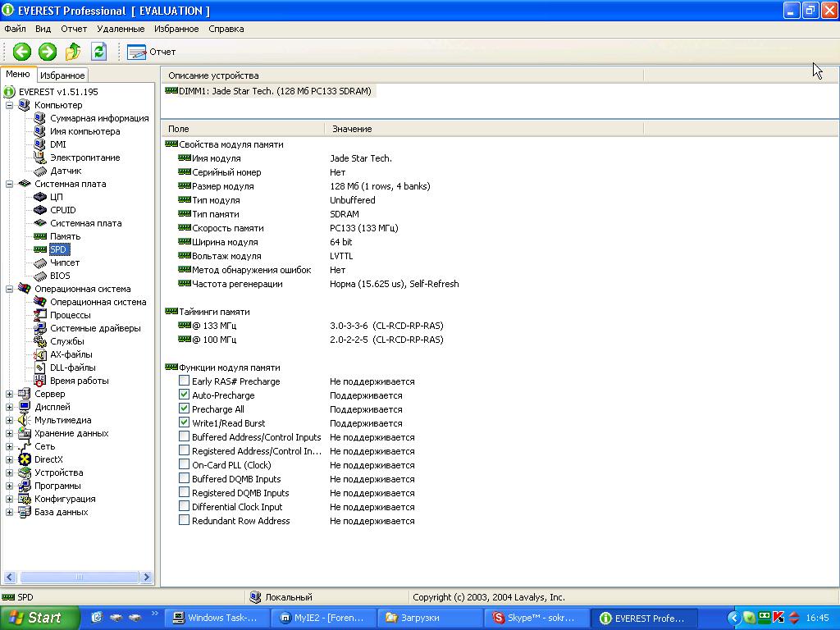
Task: Click the tree scrollbar left arrow
Action: 10,577
